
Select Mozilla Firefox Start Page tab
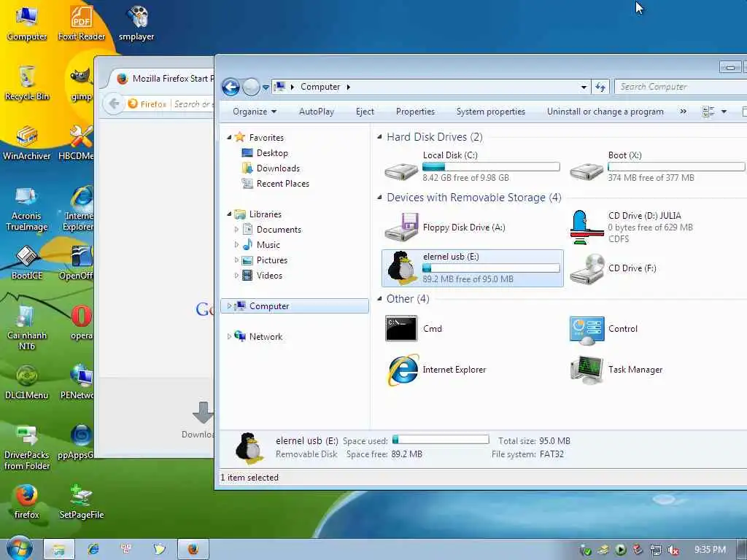[x=162, y=79]
